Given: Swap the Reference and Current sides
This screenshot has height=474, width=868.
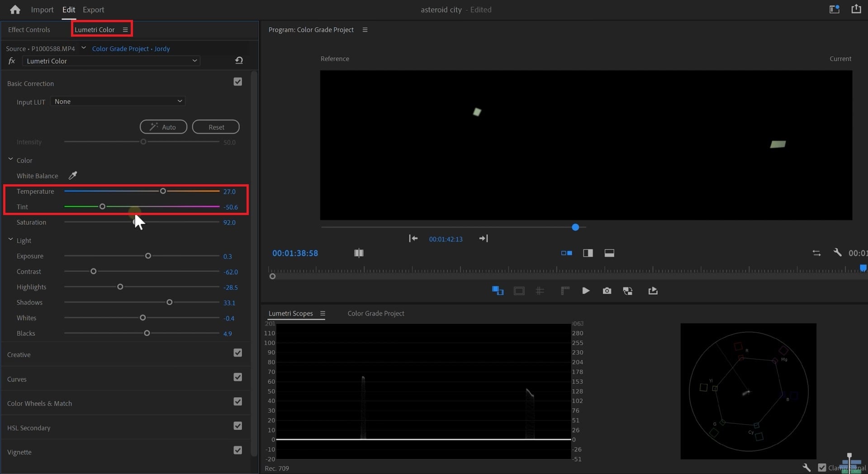Looking at the screenshot, I should click(816, 253).
